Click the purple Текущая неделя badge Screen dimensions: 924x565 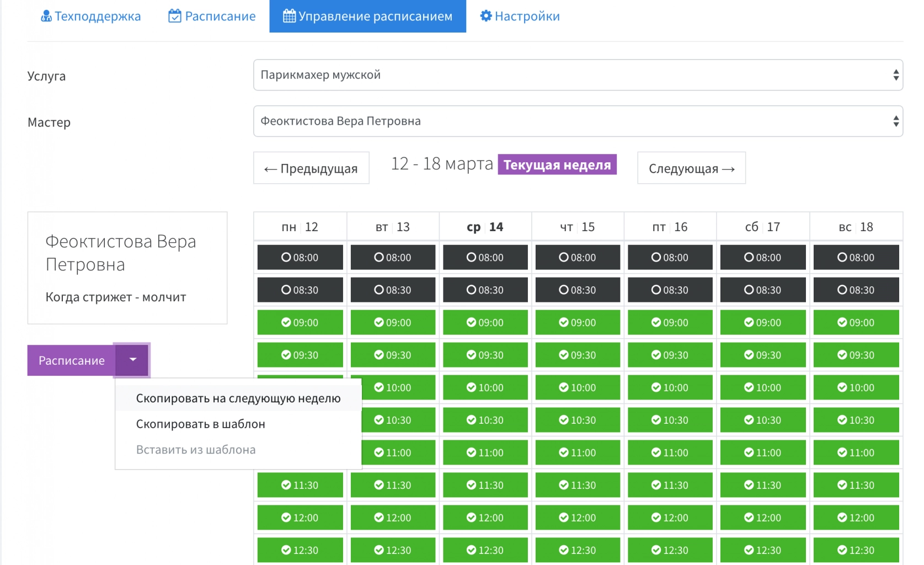pyautogui.click(x=557, y=164)
